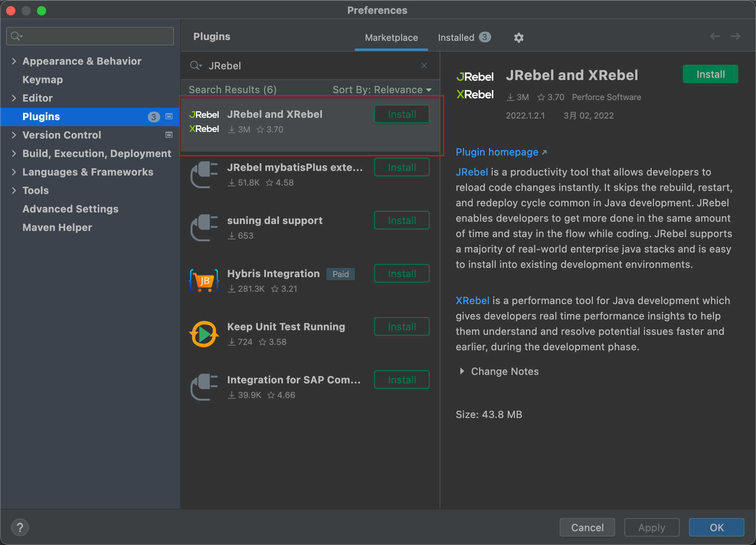Click the plugin settings gear icon

[519, 38]
